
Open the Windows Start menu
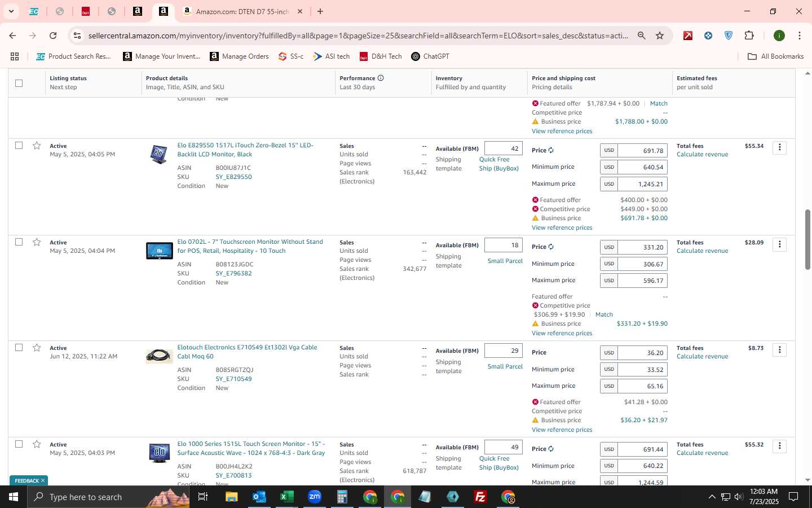click(14, 497)
